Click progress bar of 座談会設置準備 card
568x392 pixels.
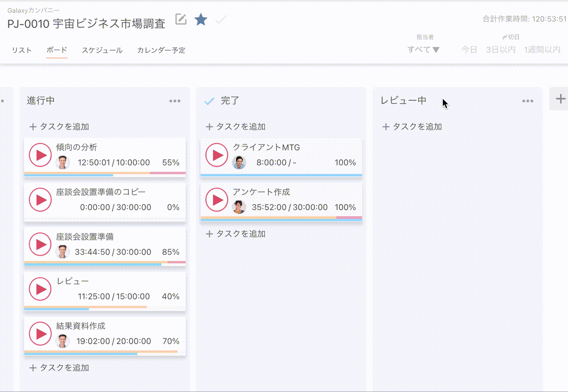105,263
